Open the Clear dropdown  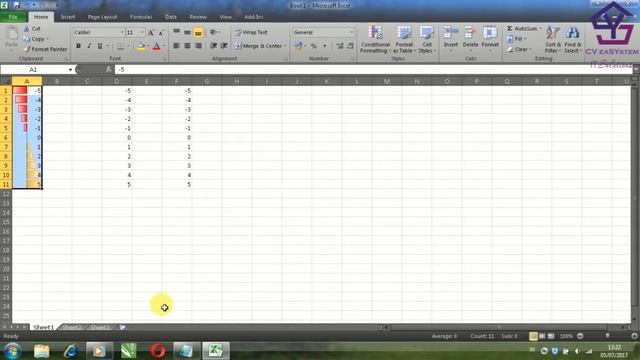tap(519, 49)
